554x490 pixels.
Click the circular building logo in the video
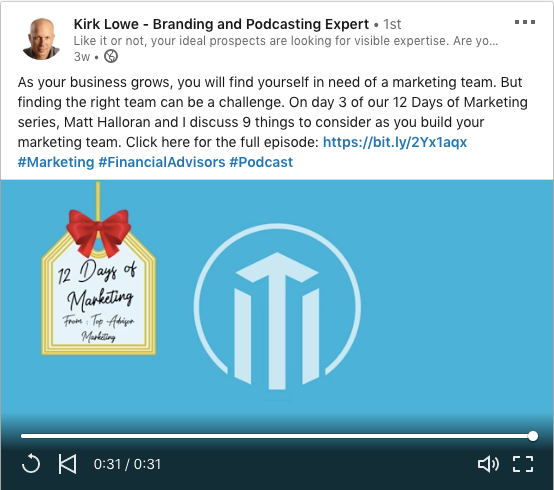pos(277,307)
